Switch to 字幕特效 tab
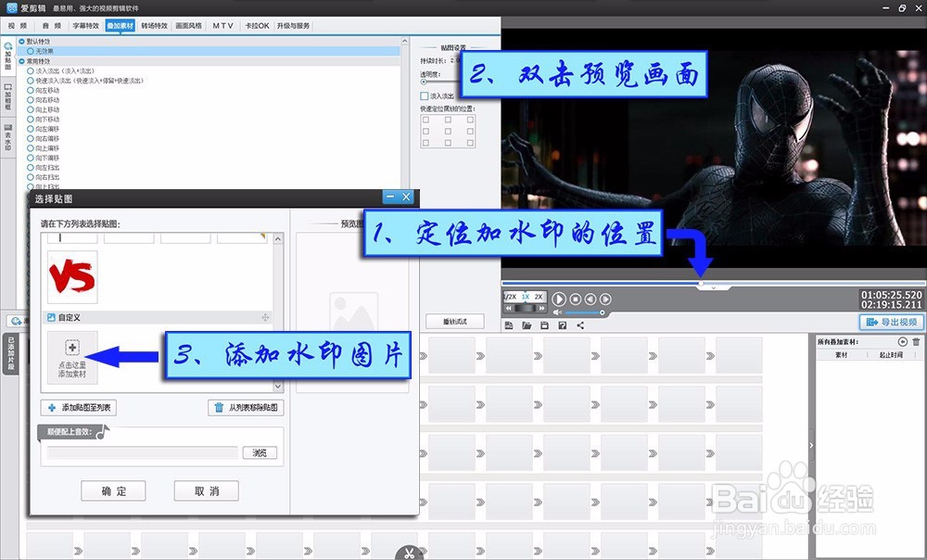The image size is (927, 560). click(85, 25)
